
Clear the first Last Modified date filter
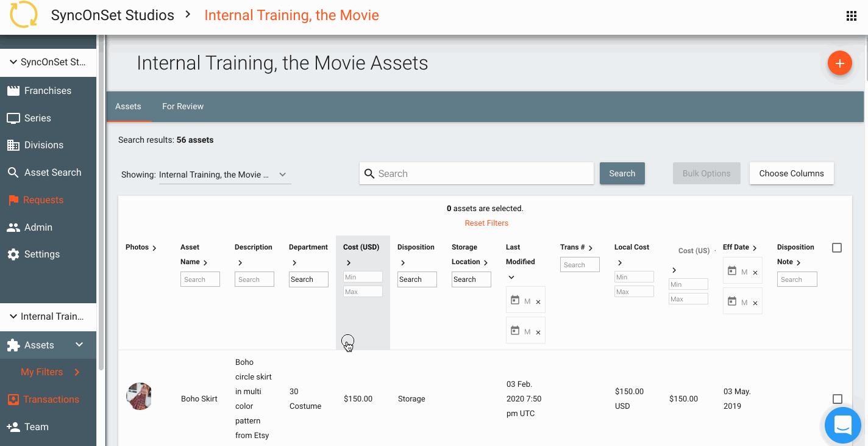point(538,302)
